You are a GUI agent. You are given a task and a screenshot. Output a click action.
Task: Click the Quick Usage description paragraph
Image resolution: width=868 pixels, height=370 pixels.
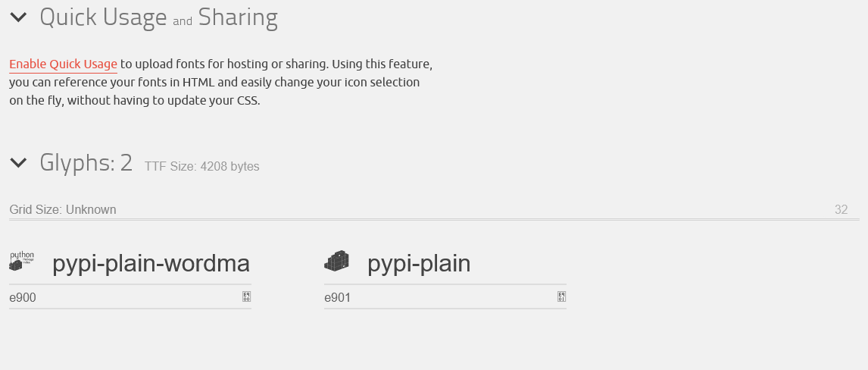(221, 82)
